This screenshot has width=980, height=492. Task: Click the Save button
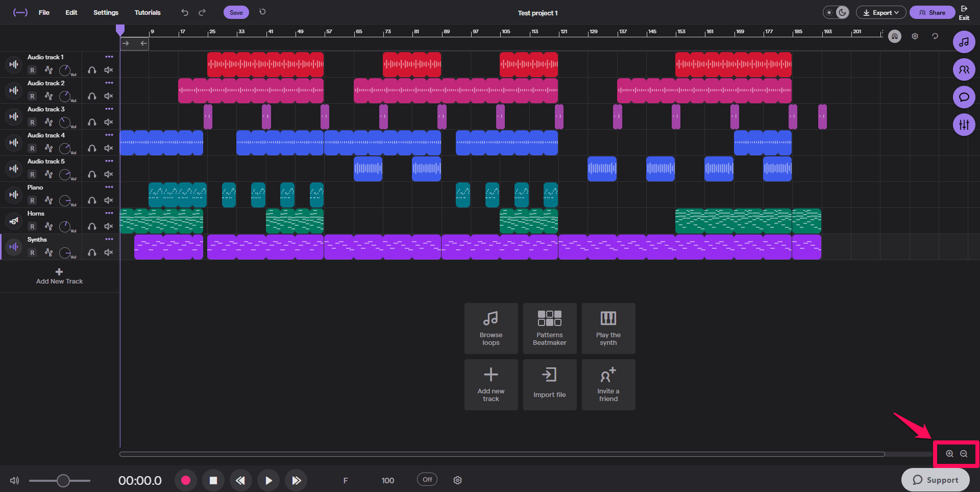[236, 12]
